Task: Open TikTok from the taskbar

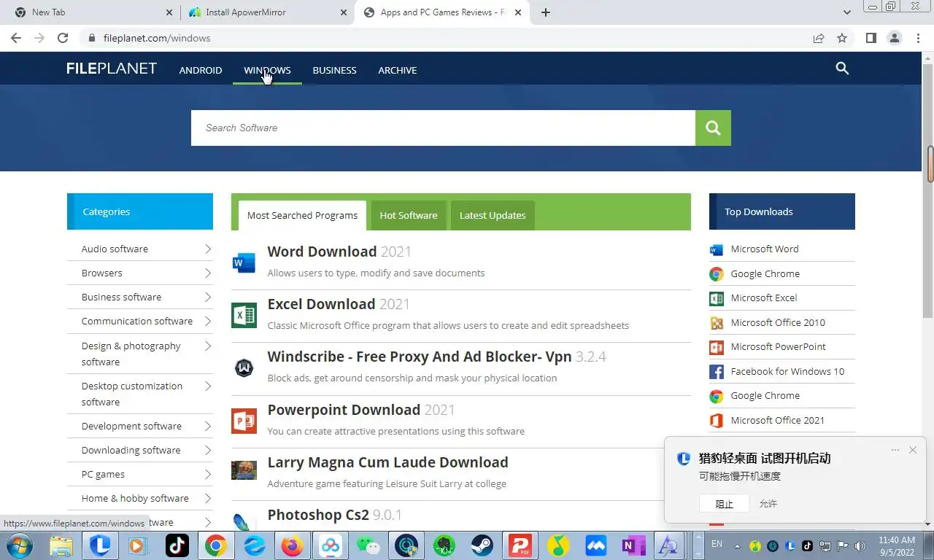Action: coord(177,545)
